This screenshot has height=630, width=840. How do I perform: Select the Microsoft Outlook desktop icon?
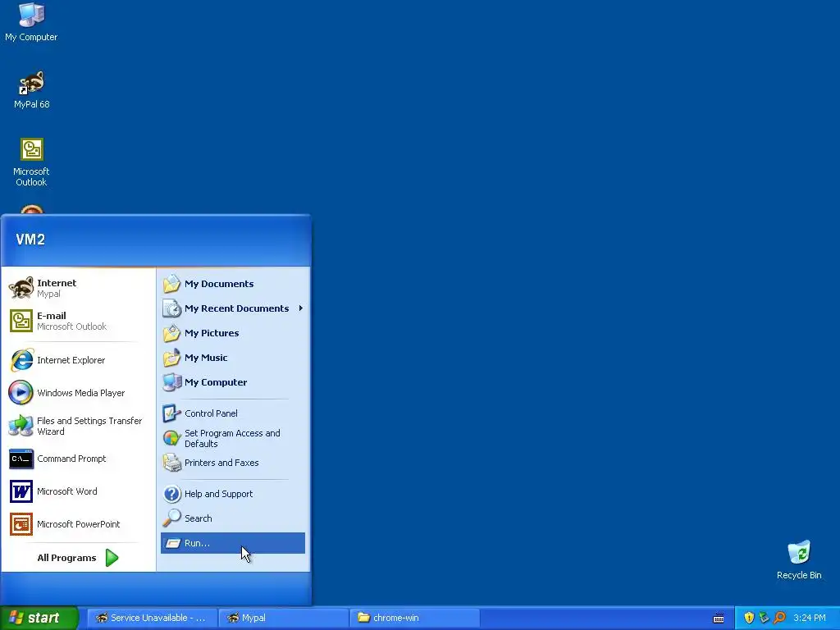coord(32,162)
